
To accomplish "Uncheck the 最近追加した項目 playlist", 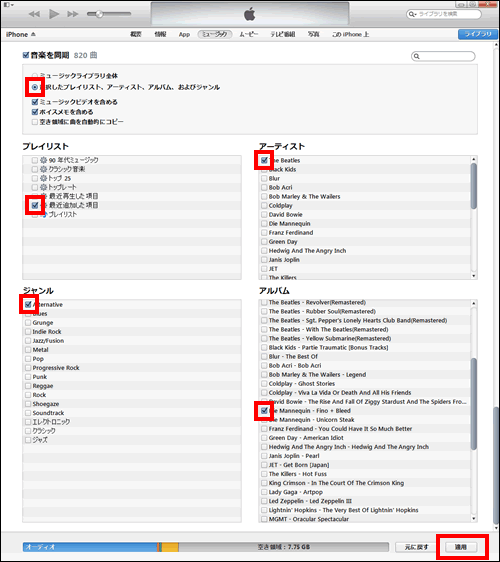I will pyautogui.click(x=35, y=205).
